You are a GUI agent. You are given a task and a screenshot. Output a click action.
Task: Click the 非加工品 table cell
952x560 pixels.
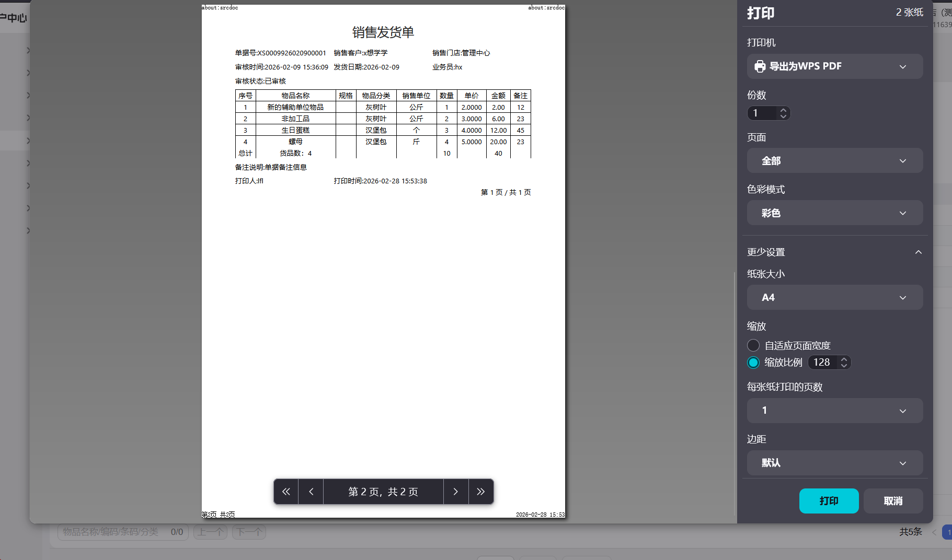[295, 119]
